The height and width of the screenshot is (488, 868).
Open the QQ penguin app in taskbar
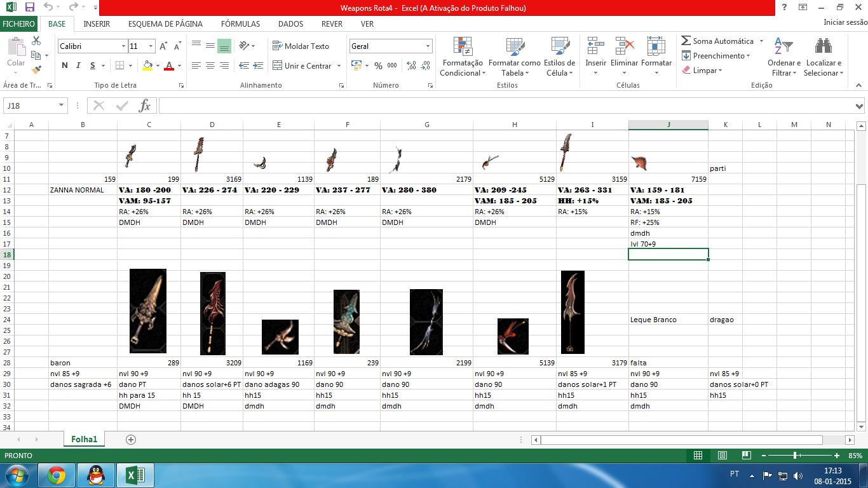97,475
